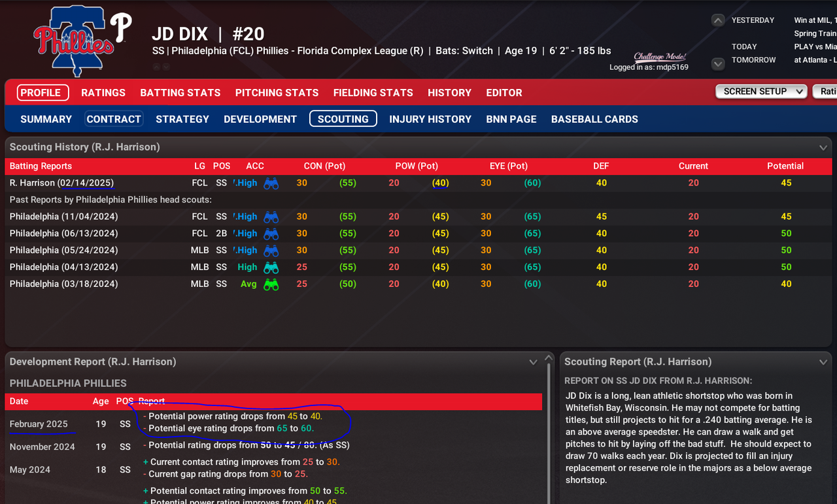Click the blue binoculars icon on R. Harrison's 2025 report

coord(271,183)
